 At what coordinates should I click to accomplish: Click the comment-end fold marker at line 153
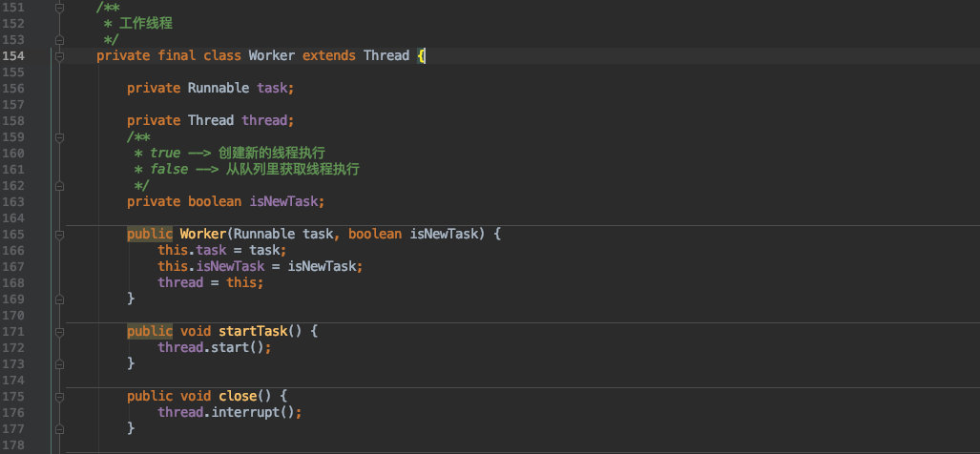pos(59,40)
